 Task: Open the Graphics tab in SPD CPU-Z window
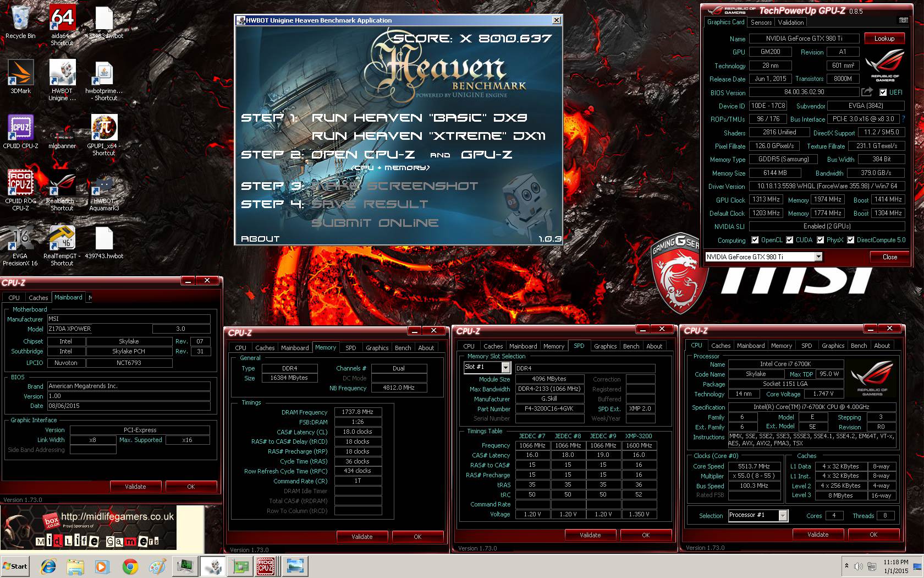(605, 346)
